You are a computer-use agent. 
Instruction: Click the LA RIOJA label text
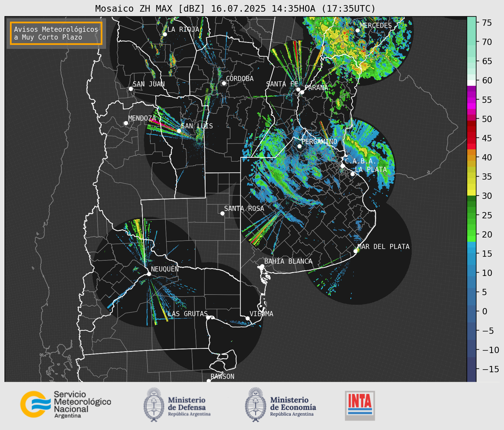pos(183,29)
